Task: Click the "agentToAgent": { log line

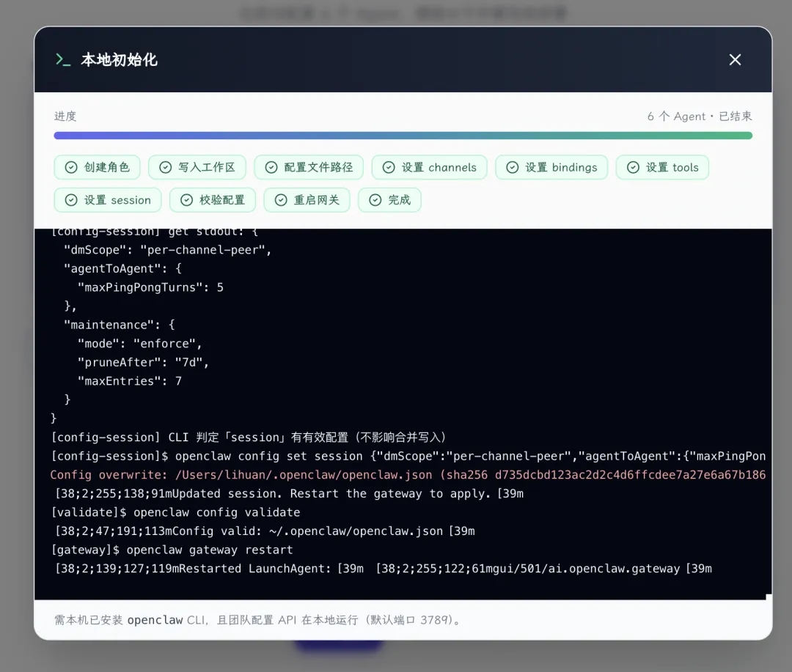Action: click(x=122, y=269)
